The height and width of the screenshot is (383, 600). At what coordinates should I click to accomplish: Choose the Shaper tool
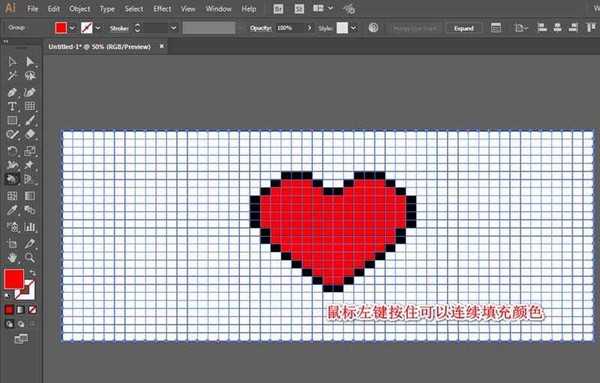pyautogui.click(x=12, y=135)
